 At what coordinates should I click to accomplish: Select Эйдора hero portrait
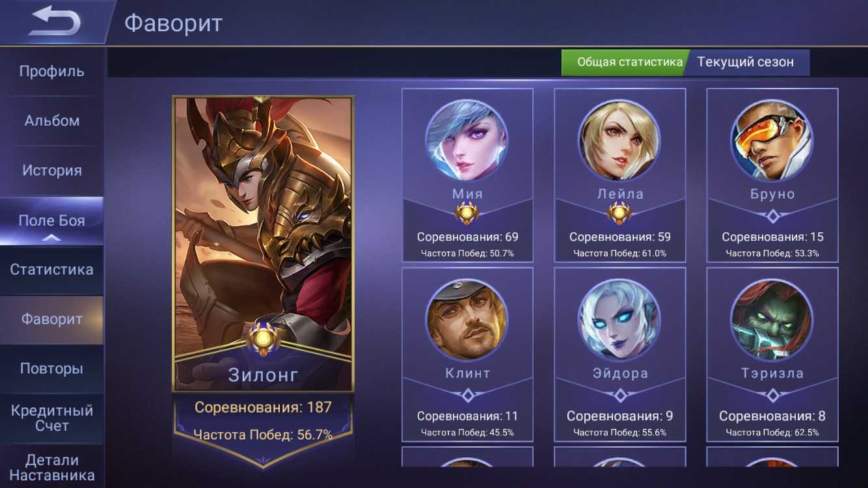point(619,320)
